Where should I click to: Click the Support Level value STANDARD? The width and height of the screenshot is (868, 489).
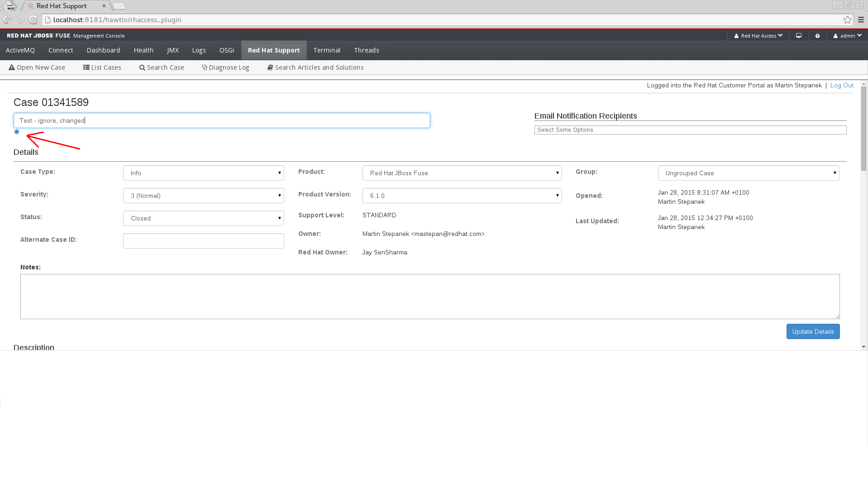click(379, 215)
